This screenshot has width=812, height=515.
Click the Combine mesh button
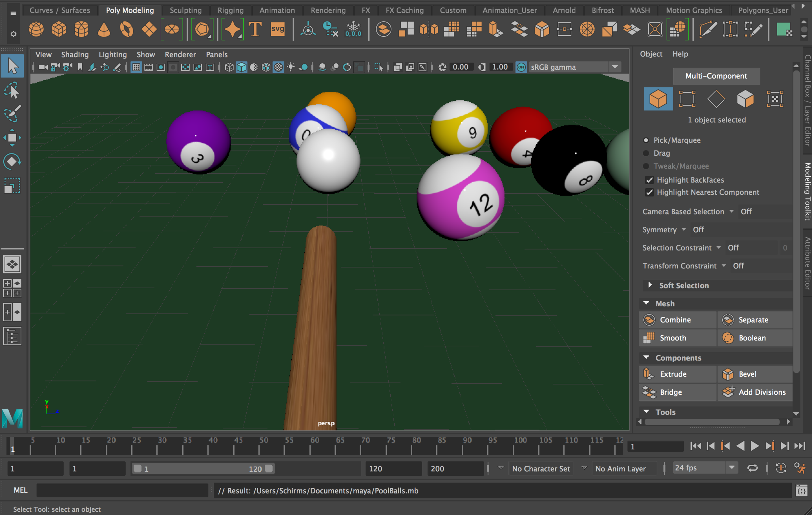tap(677, 319)
